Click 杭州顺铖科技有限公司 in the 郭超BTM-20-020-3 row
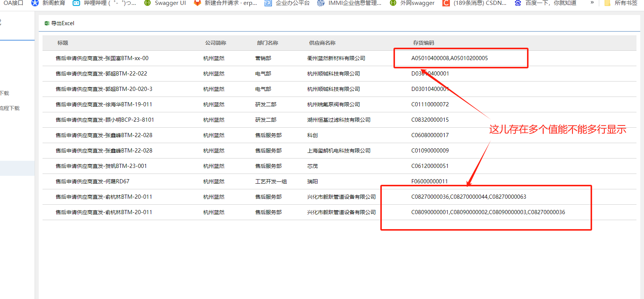644x299 pixels. [333, 89]
